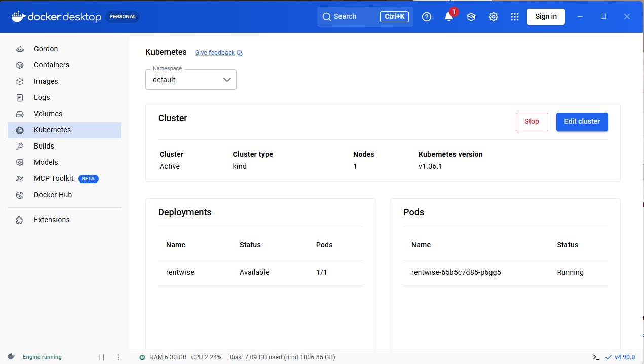The width and height of the screenshot is (644, 364).
Task: Open the apps grid icon
Action: click(515, 17)
